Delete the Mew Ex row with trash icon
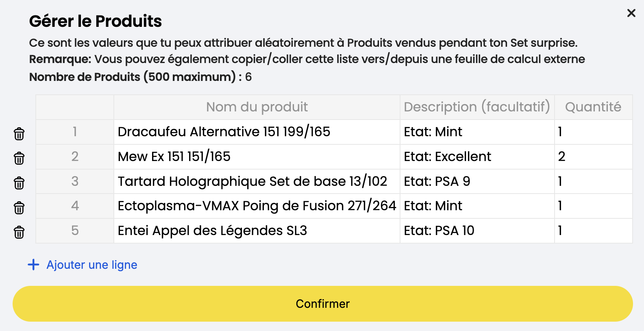The image size is (644, 331). [x=19, y=158]
